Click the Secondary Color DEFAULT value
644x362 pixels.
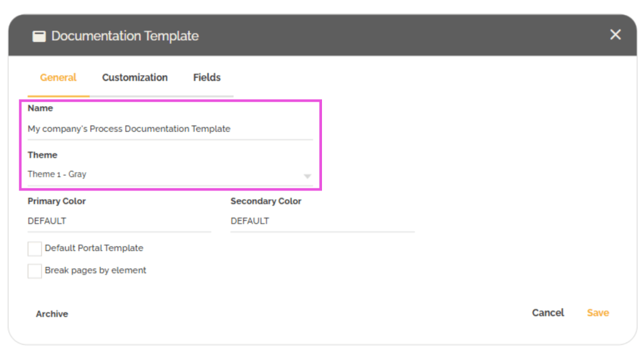[249, 221]
